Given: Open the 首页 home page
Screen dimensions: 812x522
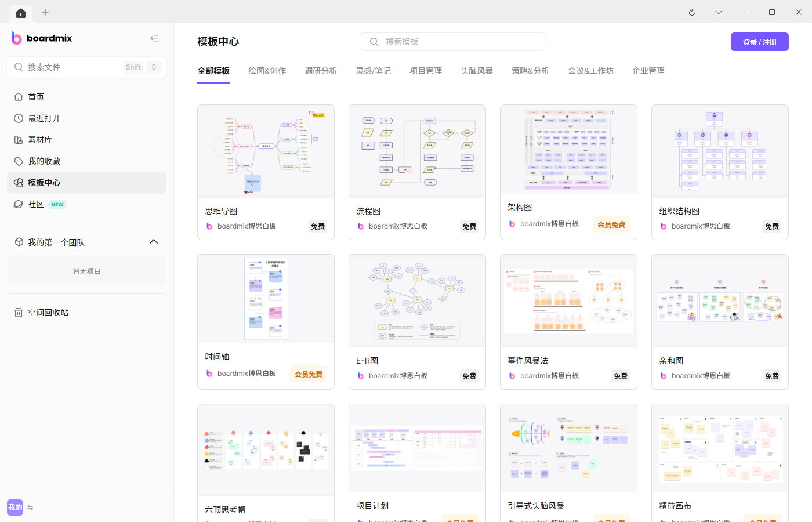Looking at the screenshot, I should click(36, 96).
